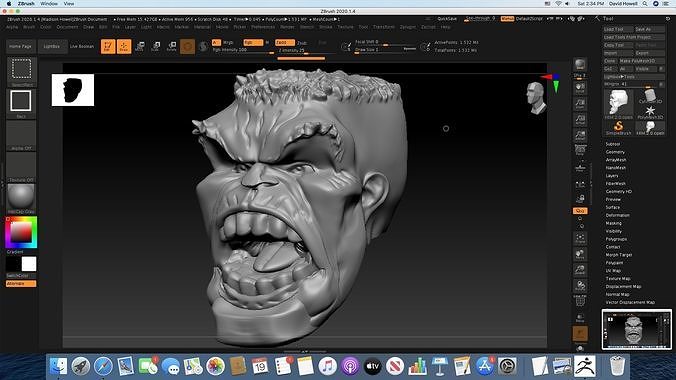
Task: Expand the Polypaint subpalette
Action: [x=614, y=263]
